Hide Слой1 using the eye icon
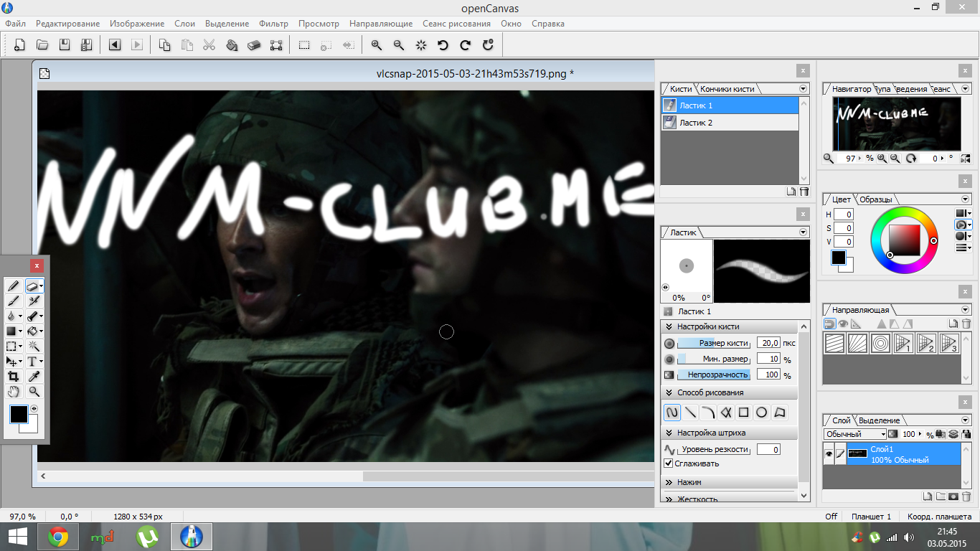This screenshot has width=980, height=551. [829, 454]
